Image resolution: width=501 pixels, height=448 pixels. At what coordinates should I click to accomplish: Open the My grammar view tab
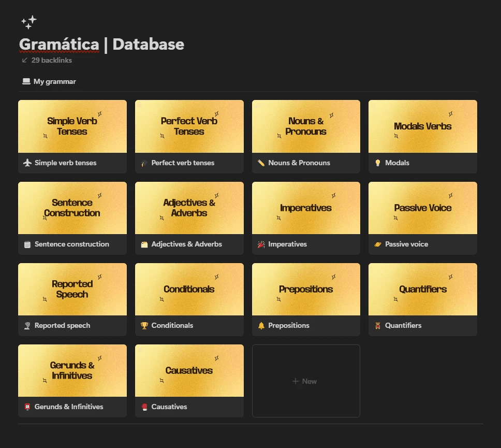click(49, 81)
